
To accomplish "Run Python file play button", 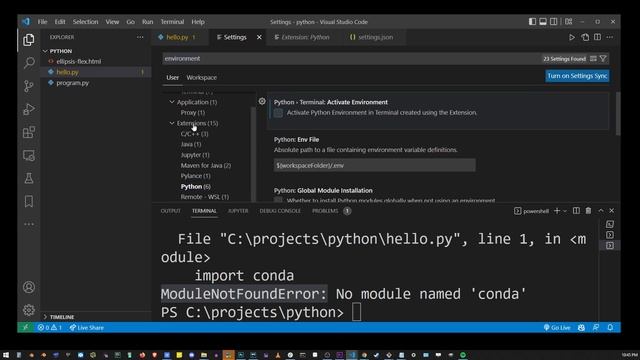I will click(572, 37).
